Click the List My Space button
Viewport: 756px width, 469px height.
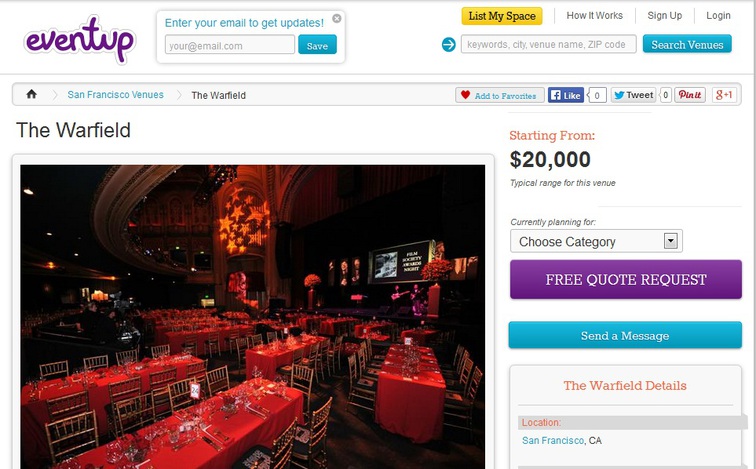pos(502,16)
